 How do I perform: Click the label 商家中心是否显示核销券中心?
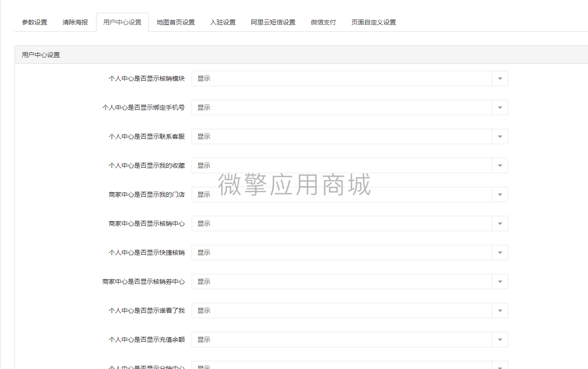pyautogui.click(x=144, y=282)
